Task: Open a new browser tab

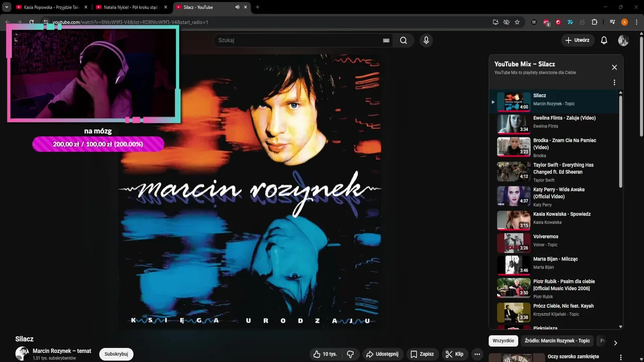Action: 258,7
